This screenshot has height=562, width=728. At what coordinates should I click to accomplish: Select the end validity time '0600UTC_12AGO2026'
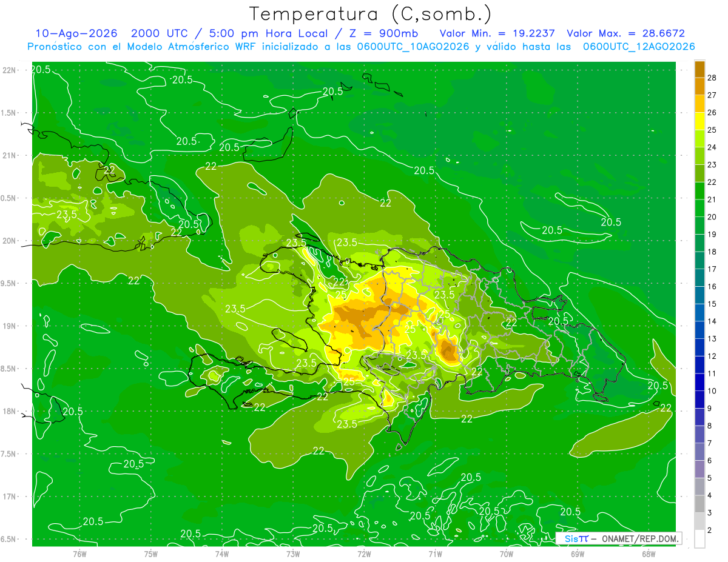639,47
